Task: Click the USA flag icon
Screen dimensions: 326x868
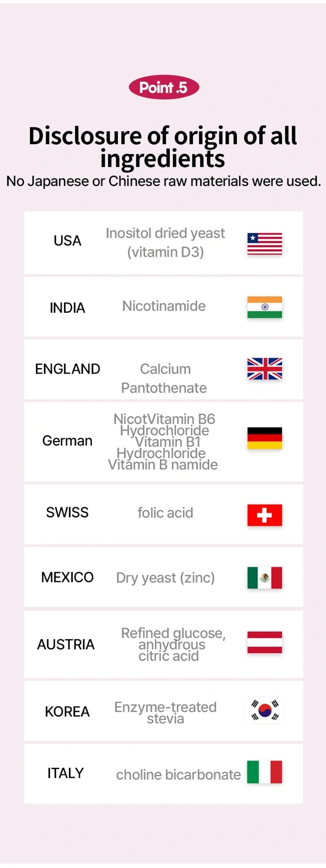Action: pyautogui.click(x=265, y=244)
